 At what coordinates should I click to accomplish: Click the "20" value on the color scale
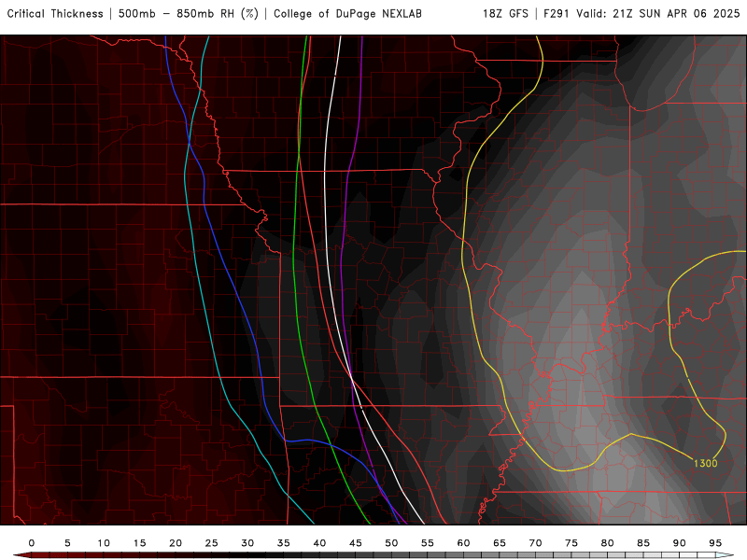[176, 543]
